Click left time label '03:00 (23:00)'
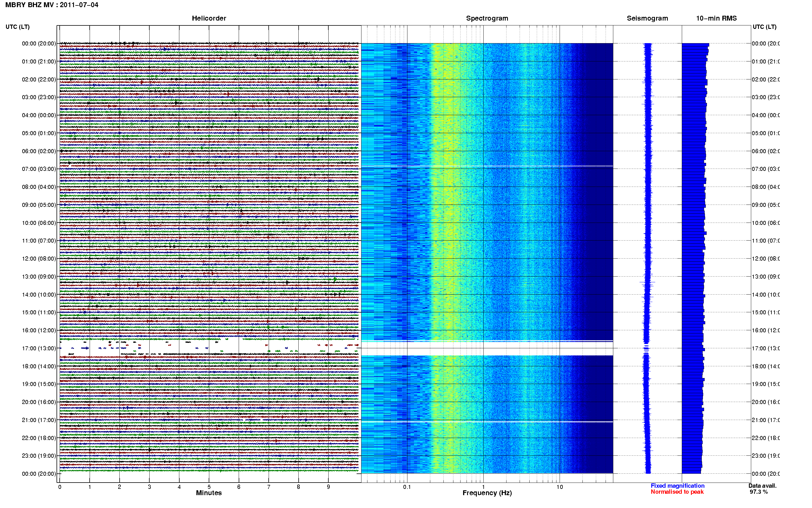This screenshot has height=508, width=812. (39, 97)
